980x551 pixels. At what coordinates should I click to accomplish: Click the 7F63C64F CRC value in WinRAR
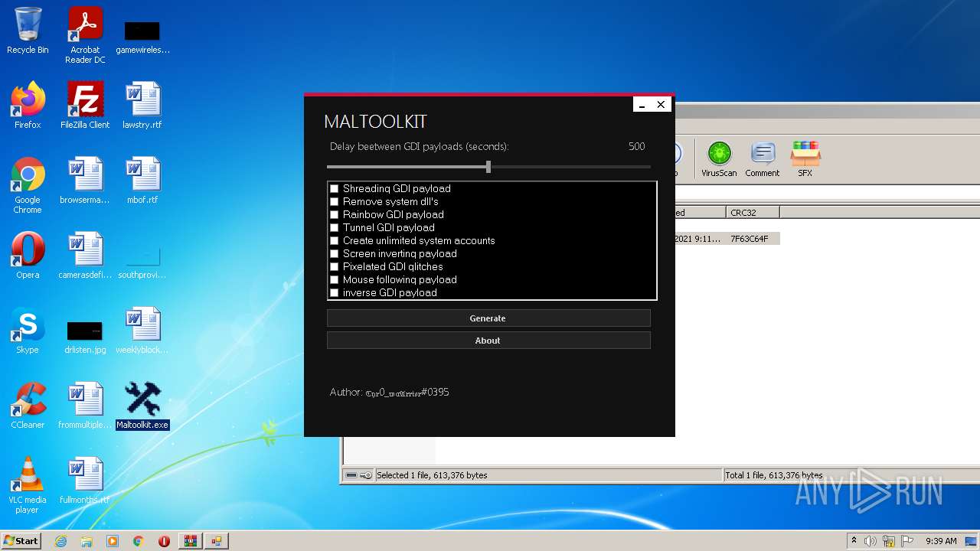coord(750,239)
